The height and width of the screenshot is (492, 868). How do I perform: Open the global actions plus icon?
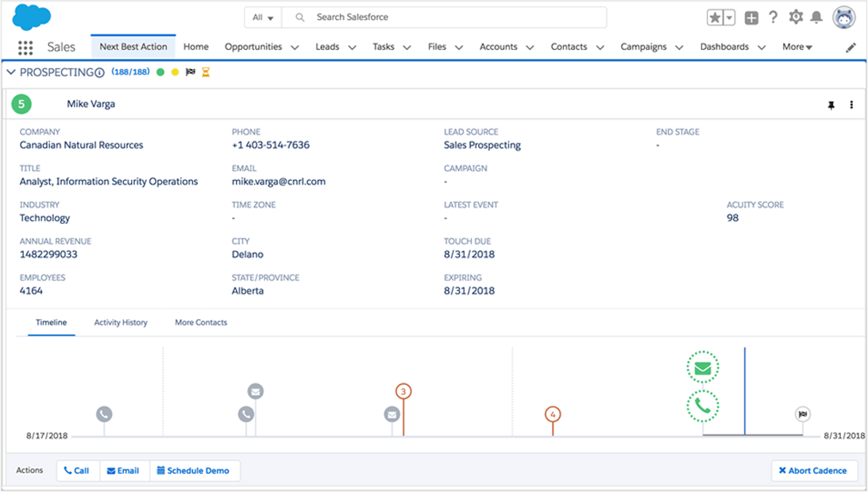coord(751,18)
